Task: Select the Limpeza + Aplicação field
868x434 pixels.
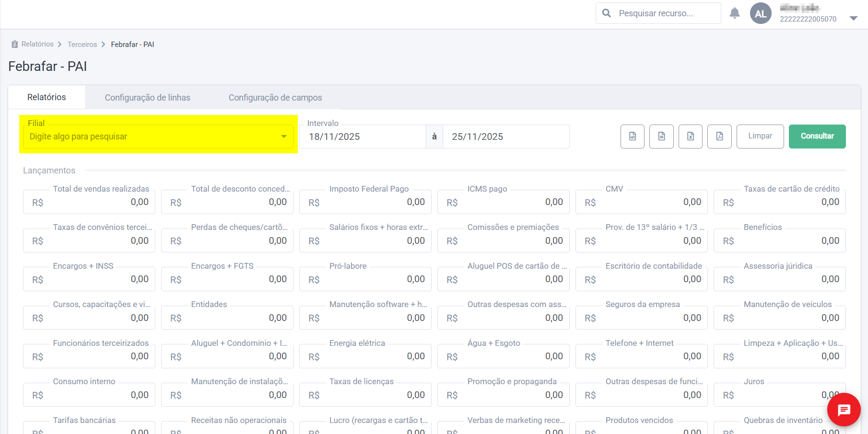Action: tap(780, 356)
